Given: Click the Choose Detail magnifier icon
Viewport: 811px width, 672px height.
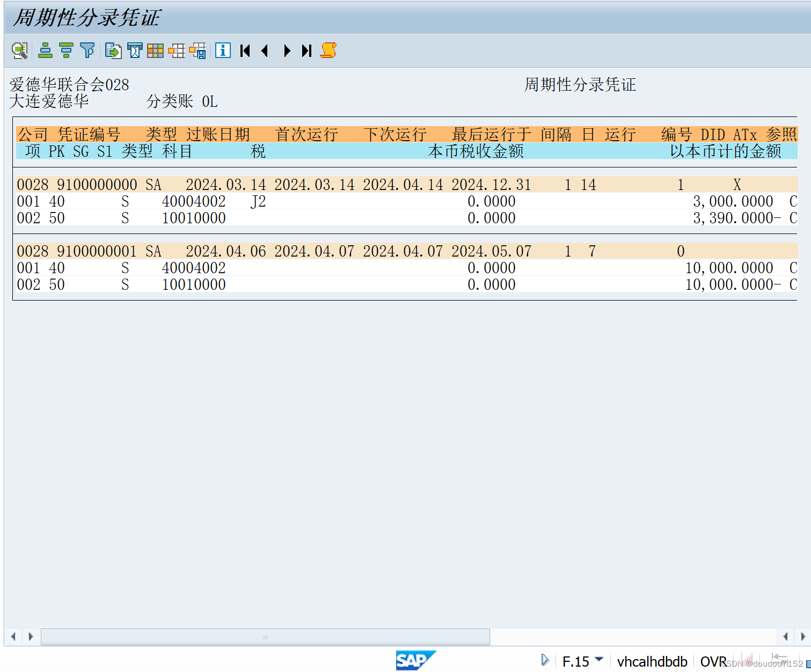Looking at the screenshot, I should (x=19, y=50).
